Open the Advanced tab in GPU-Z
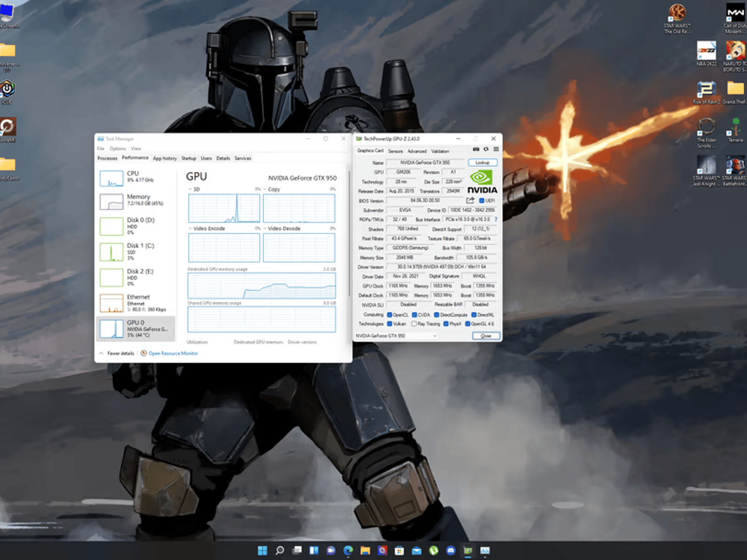This screenshot has width=747, height=560. (417, 151)
